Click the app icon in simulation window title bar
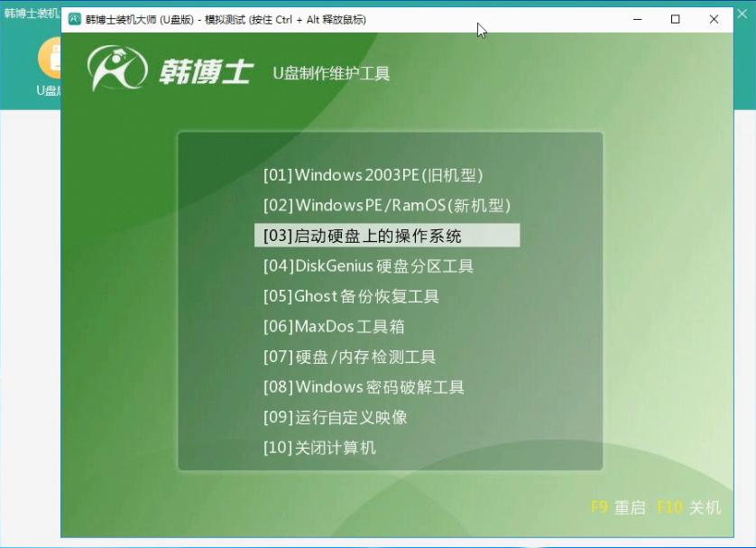Viewport: 756px width, 548px height. coord(75,19)
